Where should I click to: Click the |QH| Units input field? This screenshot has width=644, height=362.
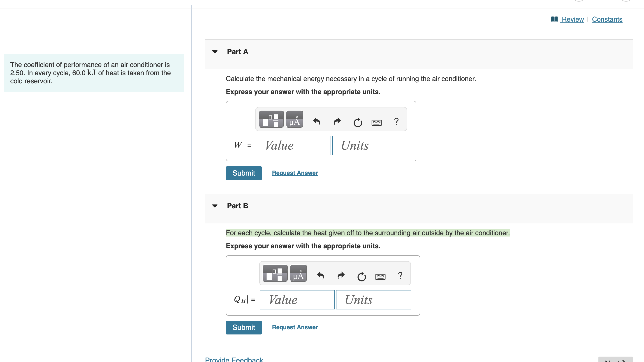point(373,300)
